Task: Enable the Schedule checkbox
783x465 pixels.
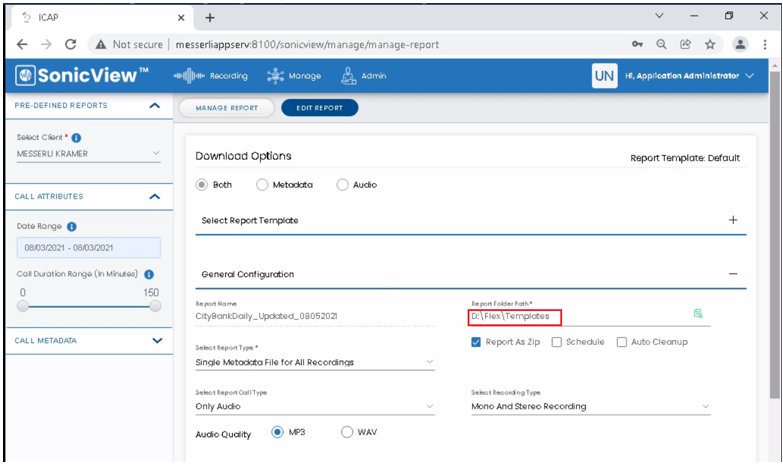Action: 557,342
